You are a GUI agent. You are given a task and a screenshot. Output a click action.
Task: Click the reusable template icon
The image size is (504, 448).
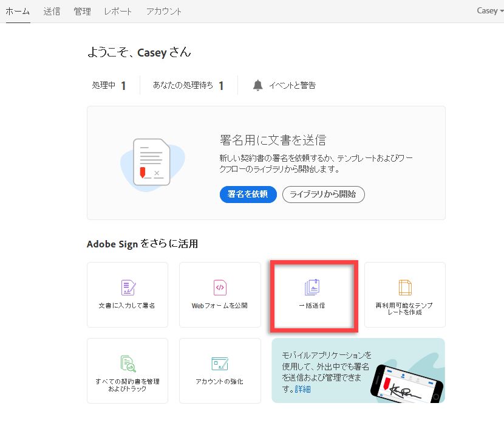(x=405, y=288)
